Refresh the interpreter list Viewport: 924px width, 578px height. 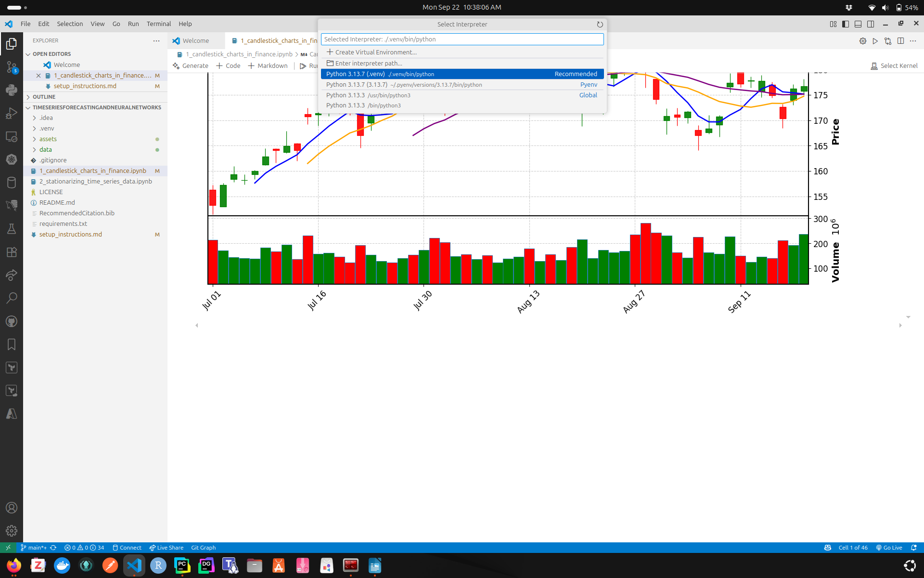coord(600,25)
